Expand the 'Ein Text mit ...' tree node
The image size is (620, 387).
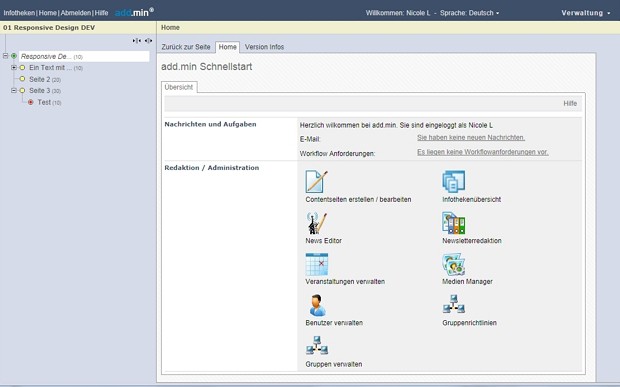(x=14, y=68)
